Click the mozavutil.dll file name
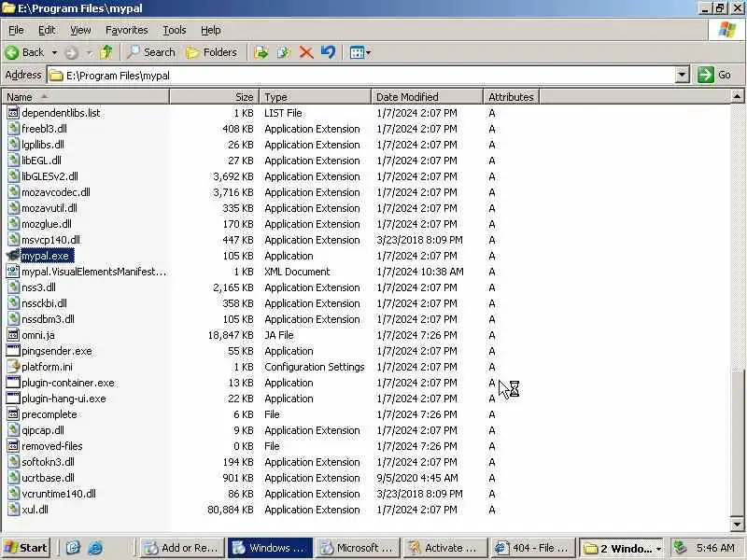Image resolution: width=747 pixels, height=560 pixels. (49, 208)
